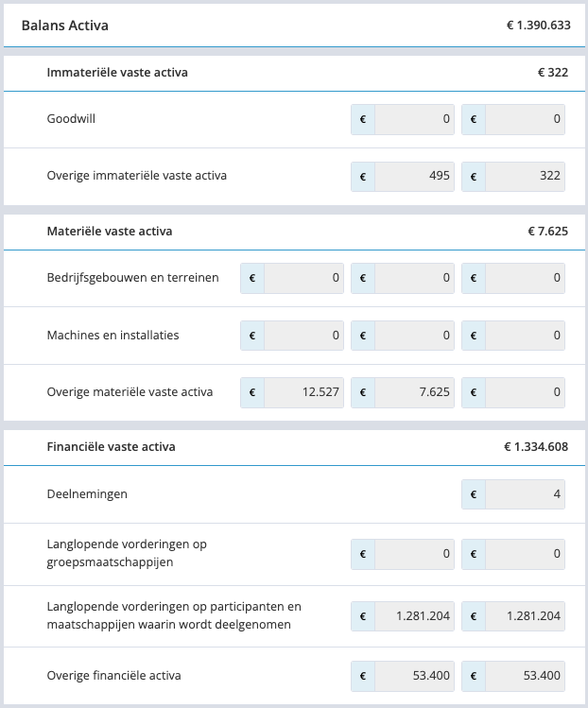
Task: Click the euro icon beside the Deelnemingen field
Action: pos(474,494)
